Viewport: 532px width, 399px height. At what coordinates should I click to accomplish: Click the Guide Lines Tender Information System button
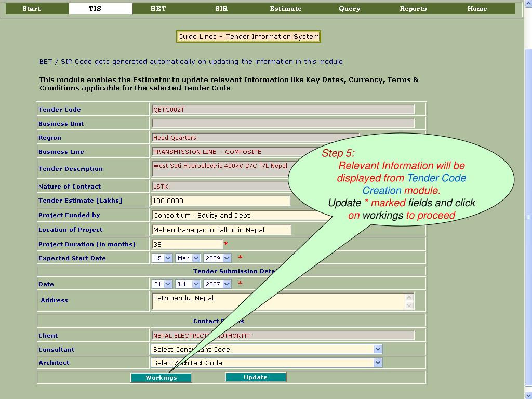(x=248, y=36)
